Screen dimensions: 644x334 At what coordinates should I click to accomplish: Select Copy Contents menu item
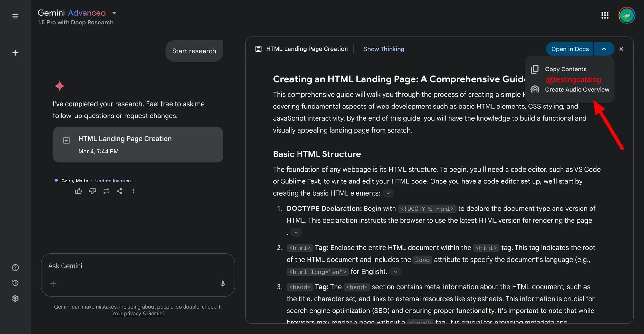pos(570,69)
